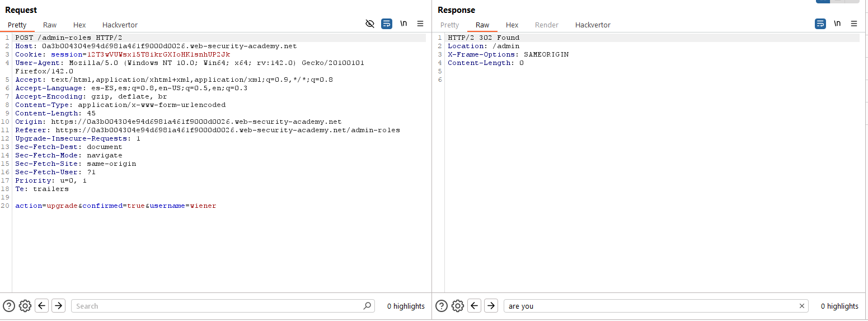This screenshot has width=868, height=321.
Task: Toggle the eye-slash icon in the Request panel
Action: [x=369, y=24]
